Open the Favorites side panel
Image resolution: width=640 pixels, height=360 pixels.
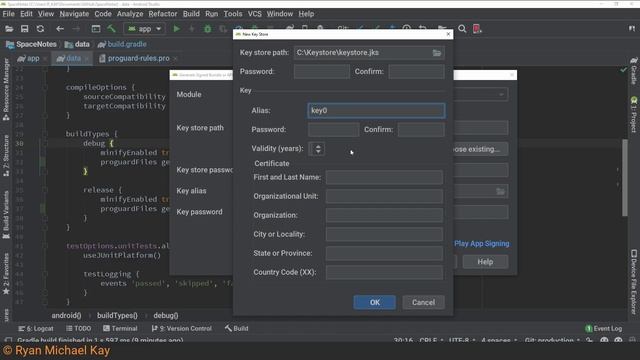point(6,274)
